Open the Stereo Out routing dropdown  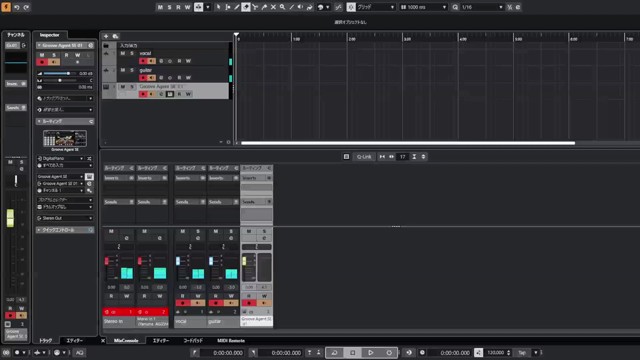click(x=65, y=218)
